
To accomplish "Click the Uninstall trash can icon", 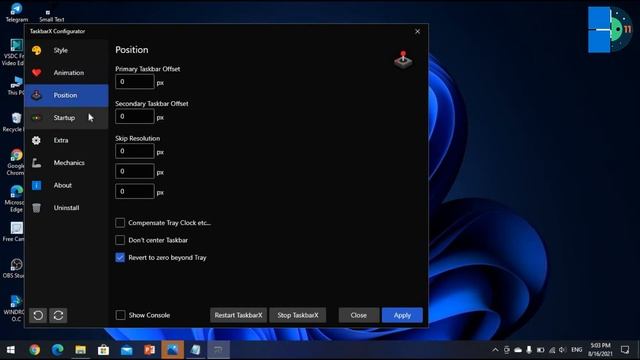I will point(36,208).
